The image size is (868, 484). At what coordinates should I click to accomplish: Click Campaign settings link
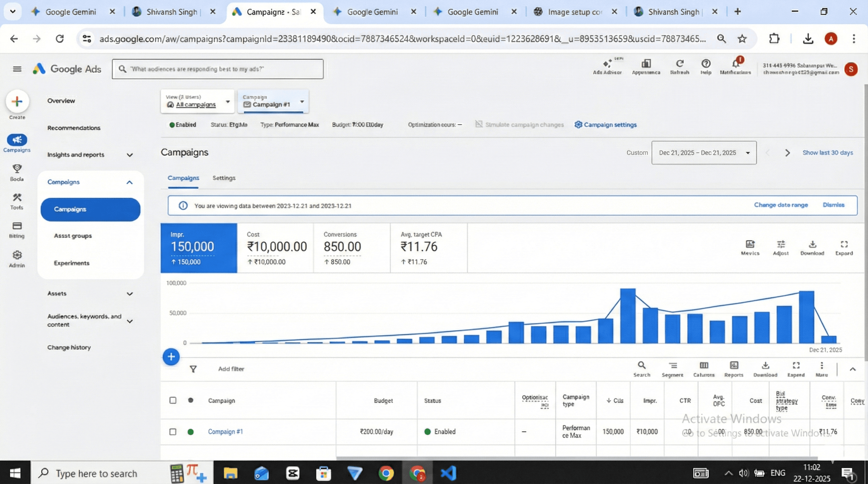606,125
